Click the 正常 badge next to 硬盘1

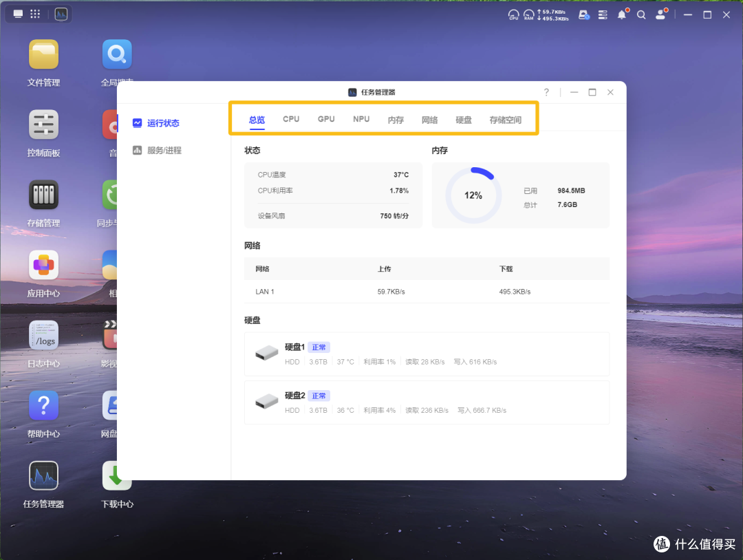319,347
